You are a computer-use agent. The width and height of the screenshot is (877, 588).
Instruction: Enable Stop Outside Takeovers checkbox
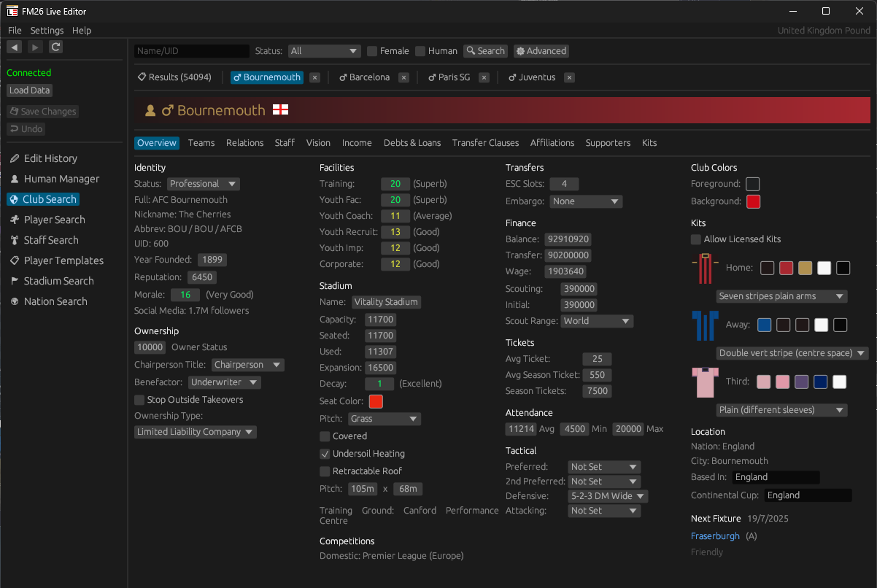pos(139,400)
